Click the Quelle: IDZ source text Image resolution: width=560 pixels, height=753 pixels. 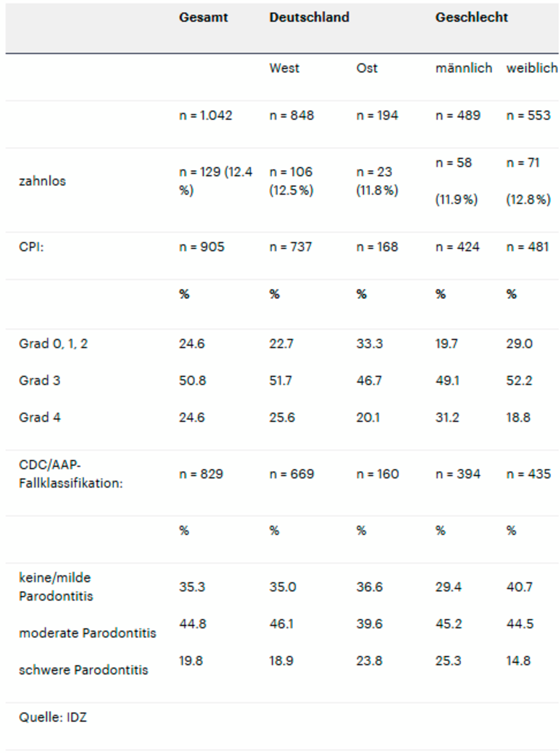53,717
